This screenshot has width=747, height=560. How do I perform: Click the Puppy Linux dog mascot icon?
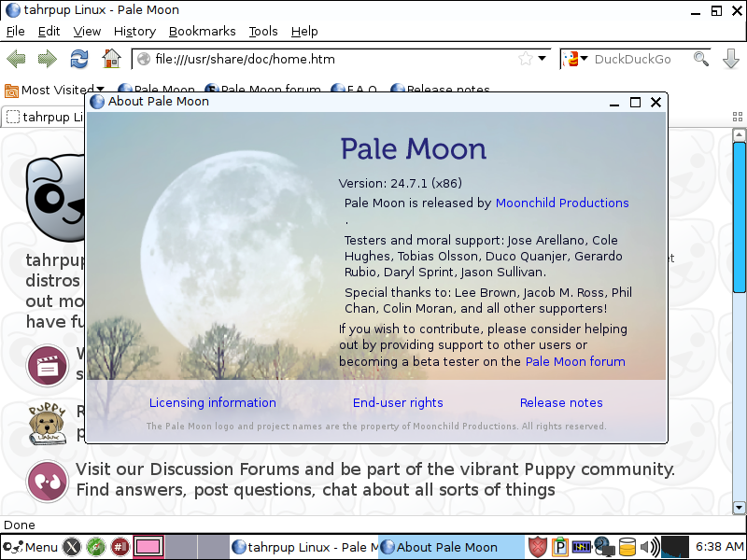(47, 424)
